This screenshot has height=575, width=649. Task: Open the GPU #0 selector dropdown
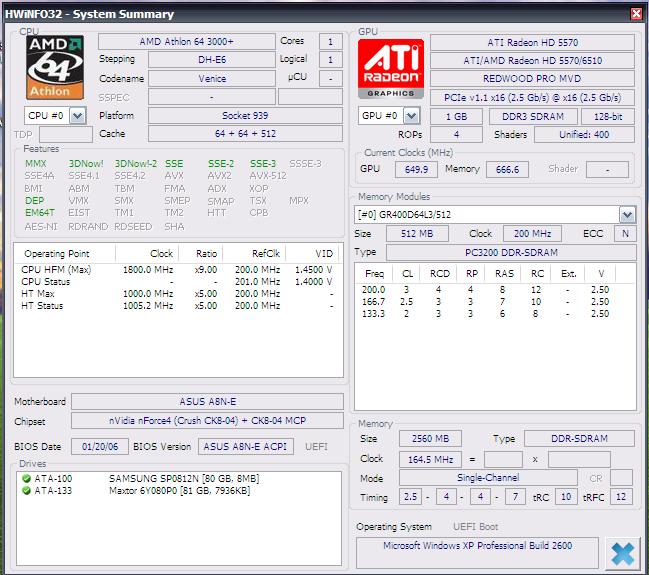tap(411, 116)
